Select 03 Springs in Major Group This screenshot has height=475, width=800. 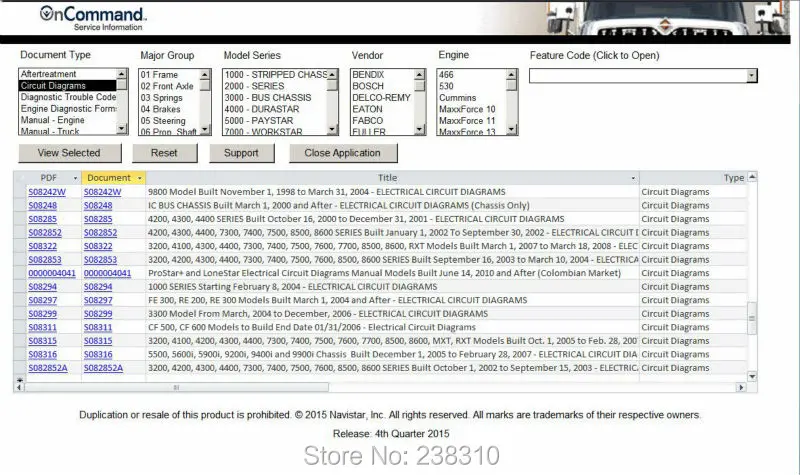point(169,97)
